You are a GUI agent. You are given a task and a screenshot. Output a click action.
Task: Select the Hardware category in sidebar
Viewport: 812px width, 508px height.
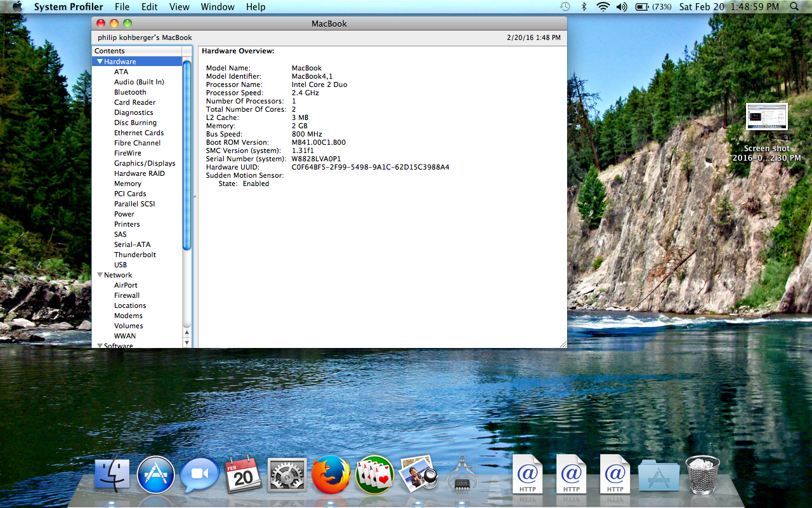[137, 62]
